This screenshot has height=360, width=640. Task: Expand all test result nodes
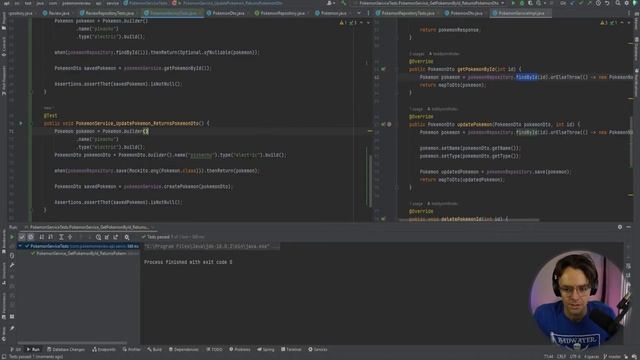[61, 237]
